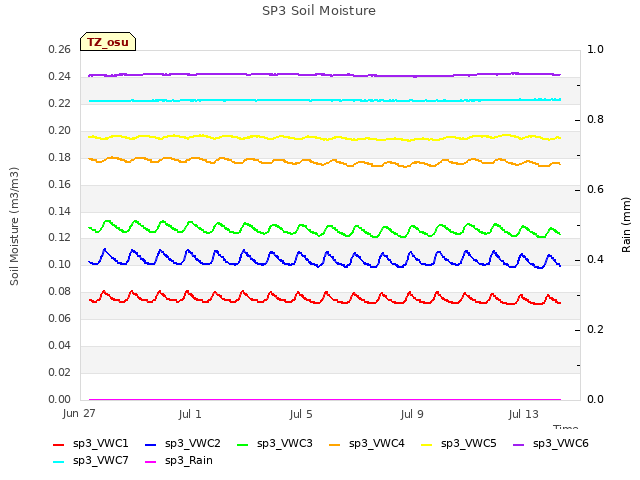Click the Rain (mm) axis label
The height and width of the screenshot is (480, 640).
[x=626, y=225]
